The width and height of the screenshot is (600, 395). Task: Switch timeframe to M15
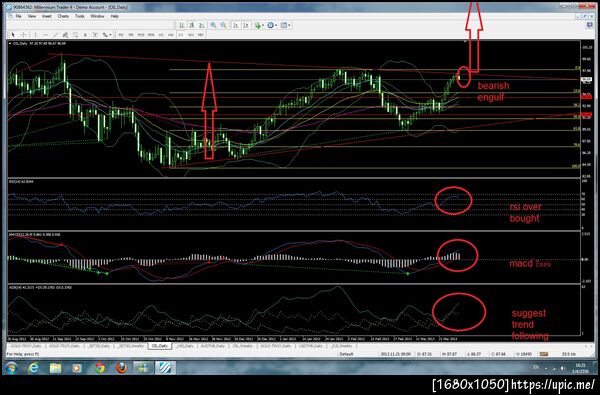click(x=141, y=35)
